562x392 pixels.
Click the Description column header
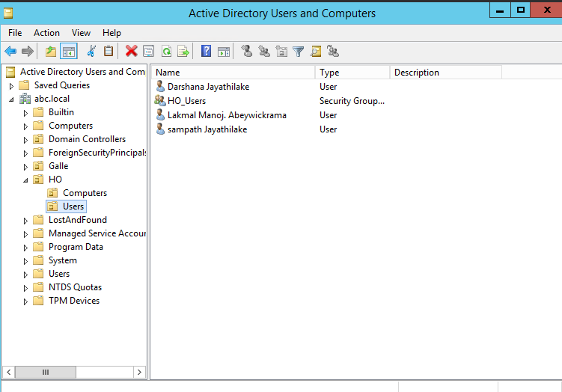pyautogui.click(x=445, y=73)
